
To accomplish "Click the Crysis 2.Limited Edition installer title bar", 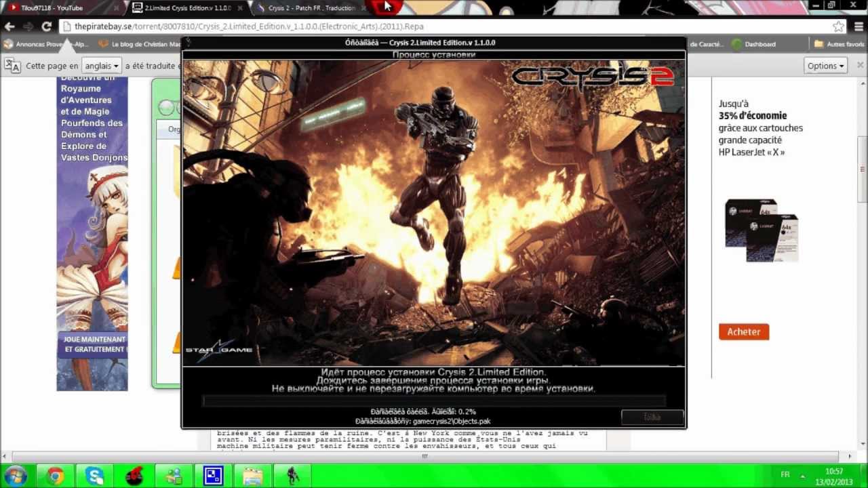I will click(434, 42).
